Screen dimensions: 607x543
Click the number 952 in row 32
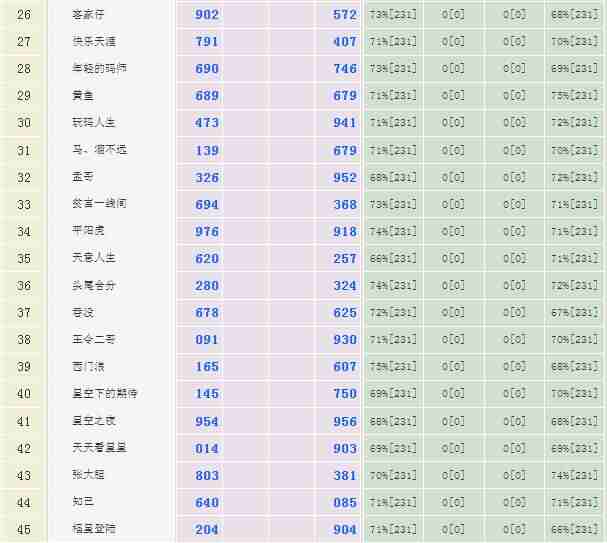pyautogui.click(x=344, y=177)
